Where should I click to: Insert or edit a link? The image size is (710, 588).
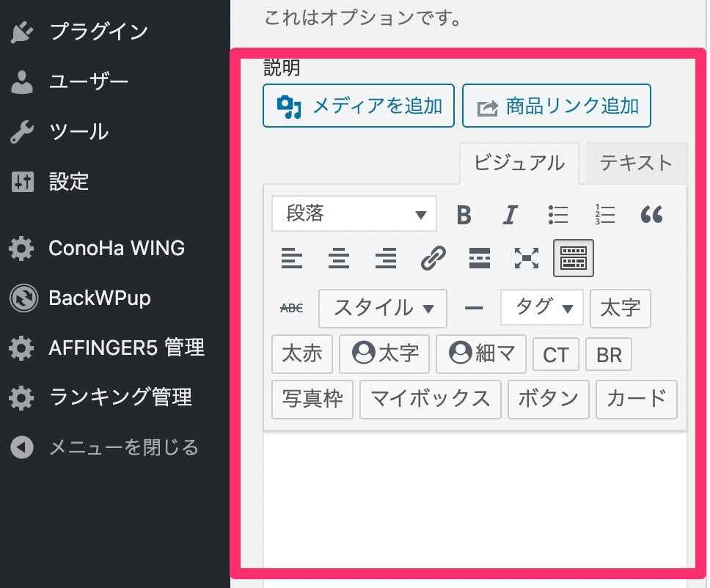point(433,258)
